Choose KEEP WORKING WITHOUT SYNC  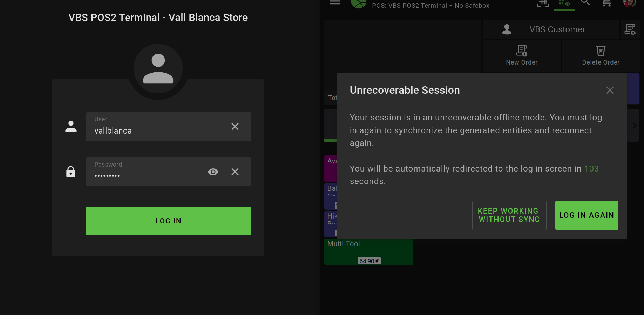pyautogui.click(x=509, y=215)
